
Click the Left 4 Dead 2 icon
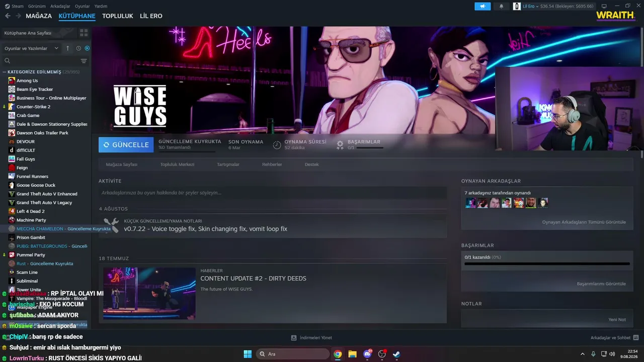pyautogui.click(x=12, y=211)
